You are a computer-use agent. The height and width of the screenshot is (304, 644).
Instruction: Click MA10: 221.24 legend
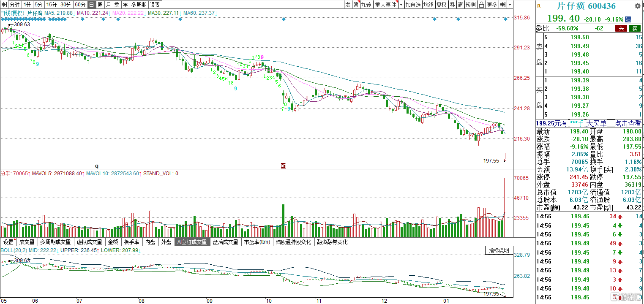coord(93,13)
